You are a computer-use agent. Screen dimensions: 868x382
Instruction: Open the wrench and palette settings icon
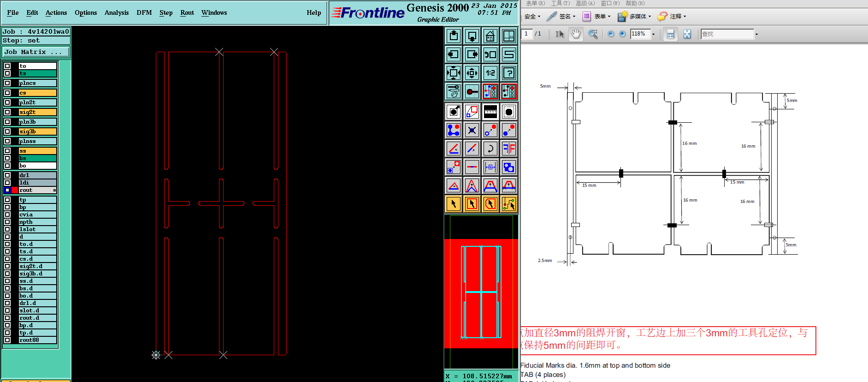[454, 91]
